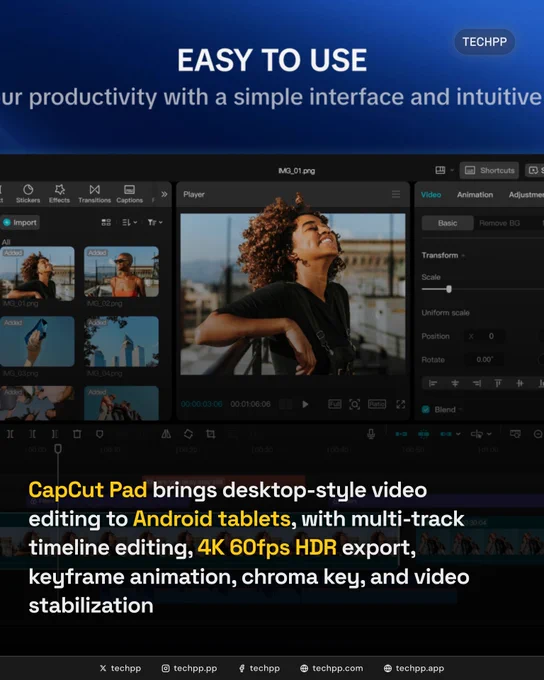This screenshot has height=680, width=544.
Task: Expand more media tools double-chevron
Action: pos(164,194)
